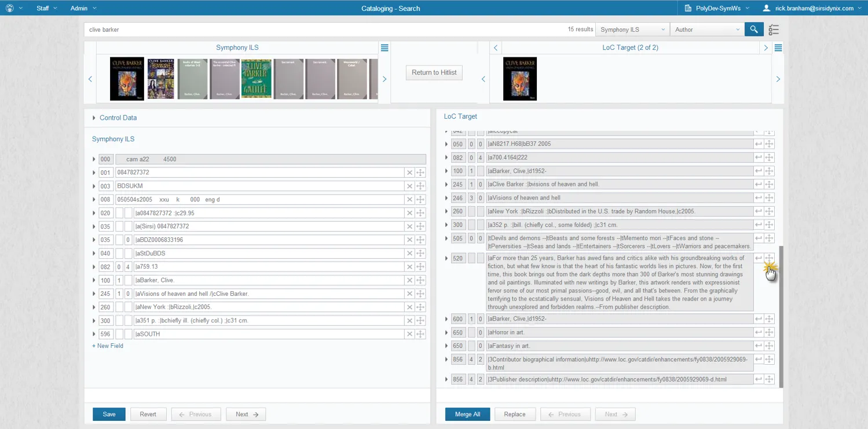Open the app logo menu
Image resolution: width=868 pixels, height=429 pixels.
click(x=13, y=8)
